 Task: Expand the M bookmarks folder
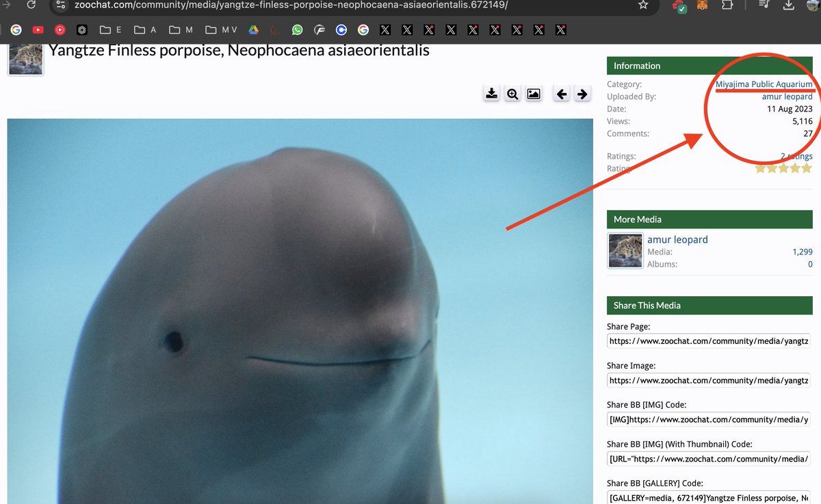point(181,30)
